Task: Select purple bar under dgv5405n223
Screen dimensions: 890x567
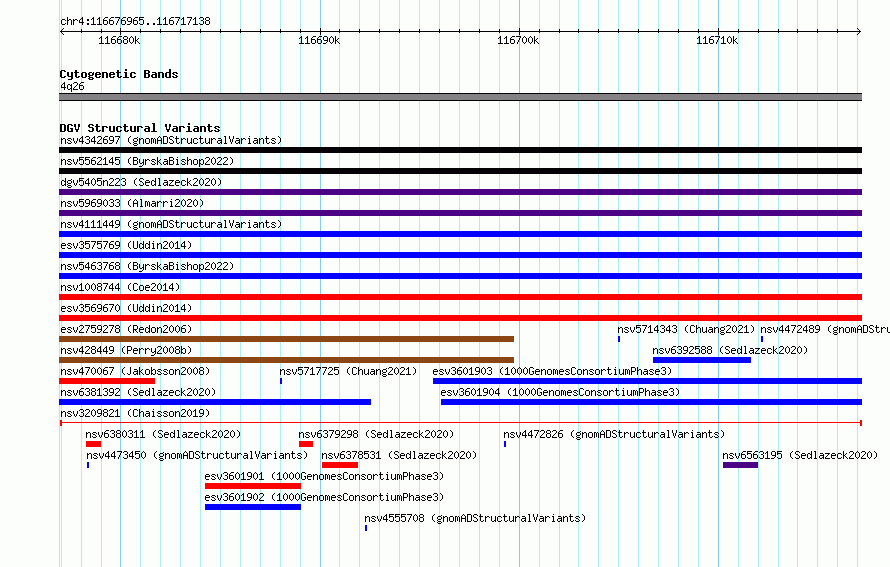Action: tap(460, 192)
